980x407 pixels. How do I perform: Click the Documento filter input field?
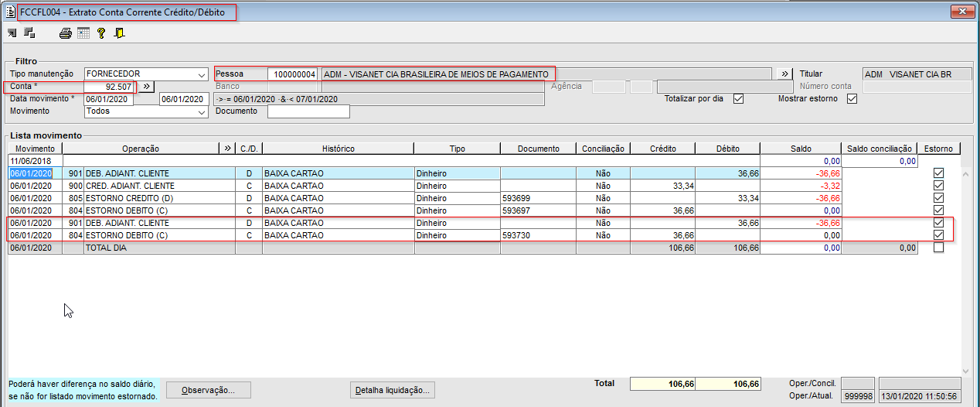[x=308, y=111]
